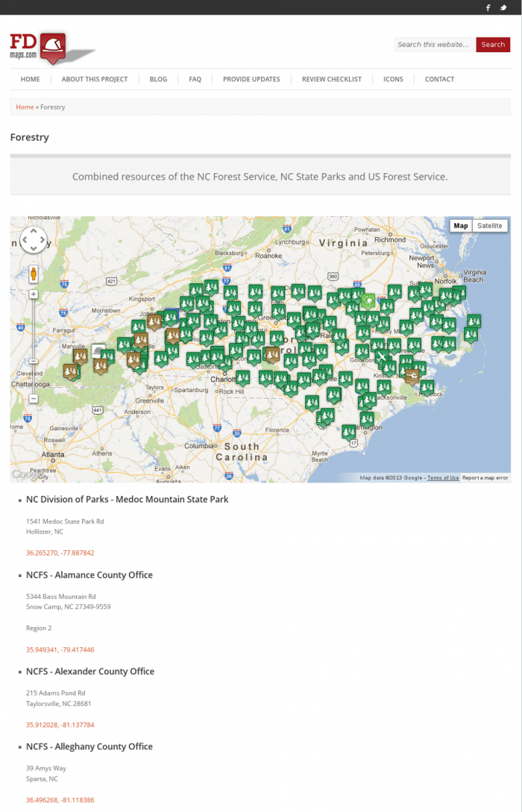Open REVIEW CHECKLIST menu item
Screen dimensions: 522x812
pos(331,79)
